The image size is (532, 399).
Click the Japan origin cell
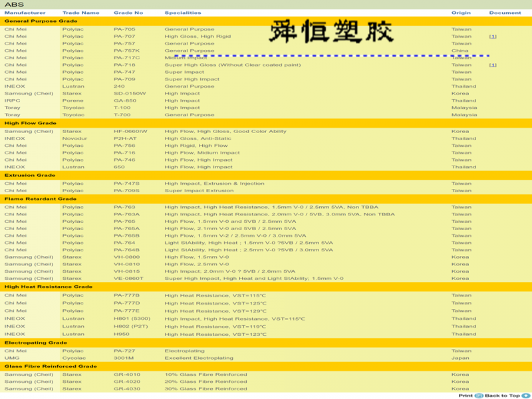coord(460,358)
